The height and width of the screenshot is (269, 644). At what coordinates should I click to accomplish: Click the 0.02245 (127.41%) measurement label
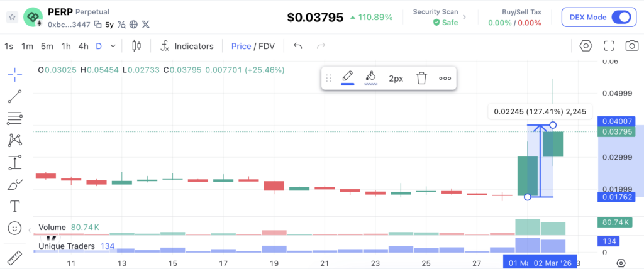540,111
